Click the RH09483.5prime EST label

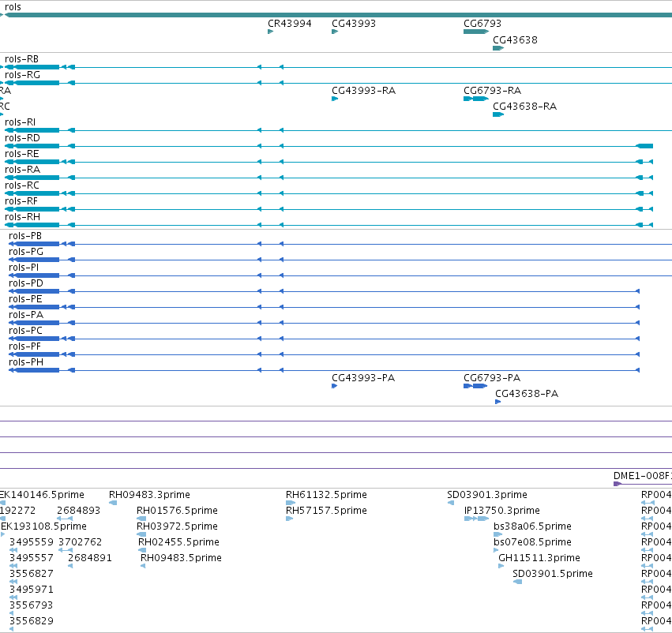181,557
